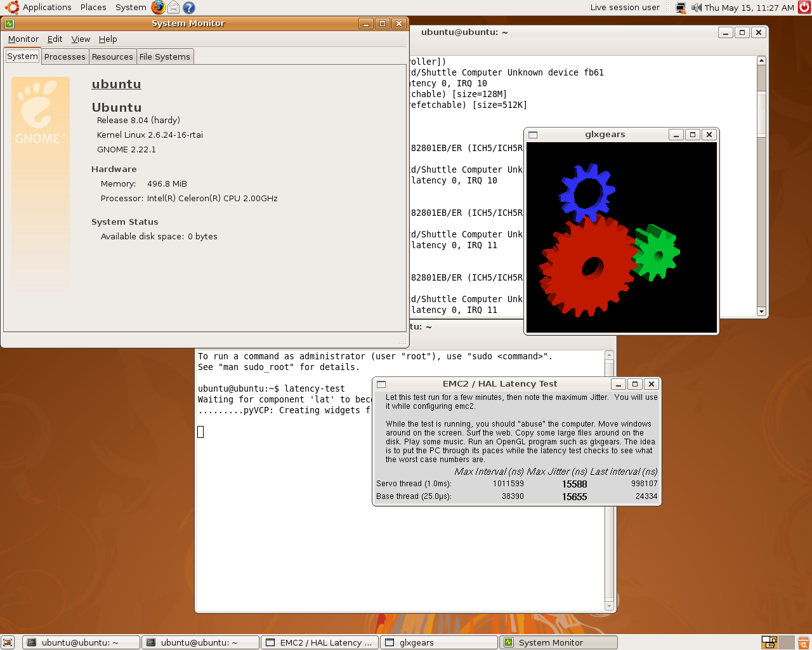Switch to EMC2 / HAL Latency taskbar entry
The height and width of the screenshot is (650, 812).
point(320,642)
